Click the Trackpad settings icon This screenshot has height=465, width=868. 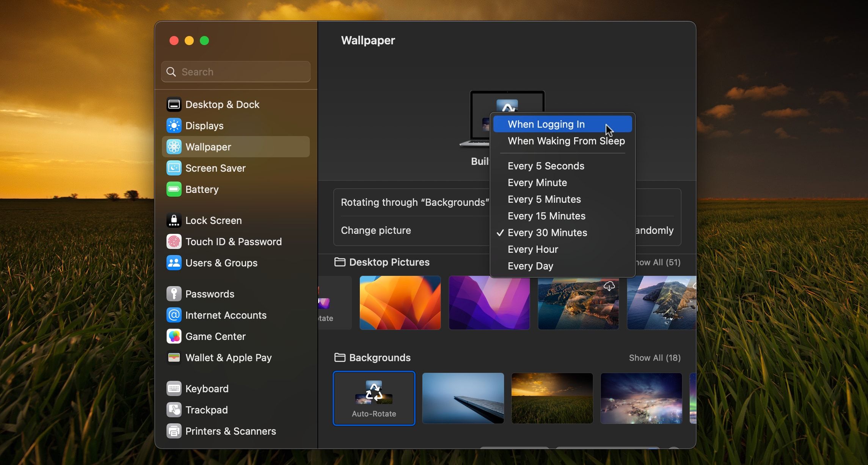click(174, 410)
